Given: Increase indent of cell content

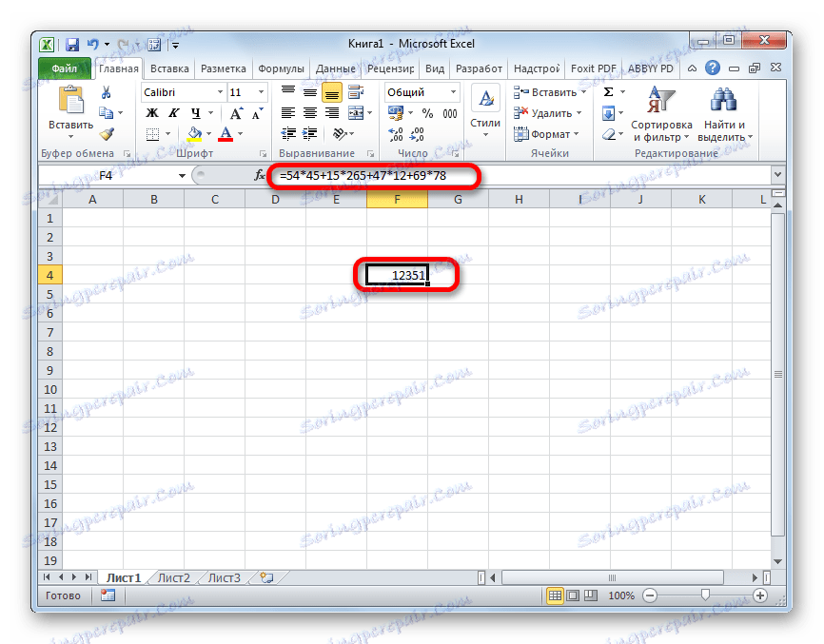Looking at the screenshot, I should click(x=309, y=134).
